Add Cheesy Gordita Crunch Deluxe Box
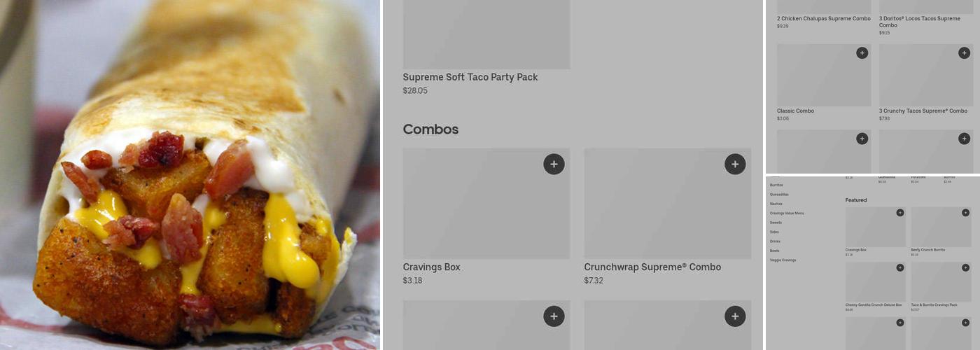This screenshot has width=980, height=350. coord(900,267)
